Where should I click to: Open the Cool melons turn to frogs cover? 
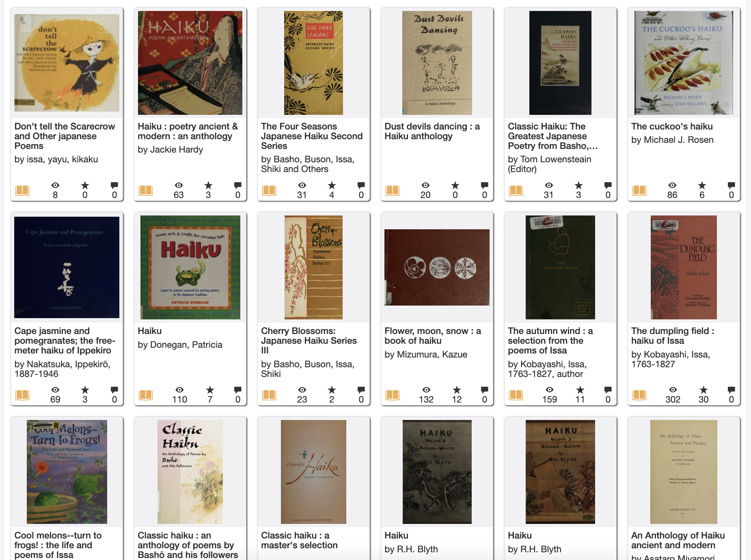(67, 472)
